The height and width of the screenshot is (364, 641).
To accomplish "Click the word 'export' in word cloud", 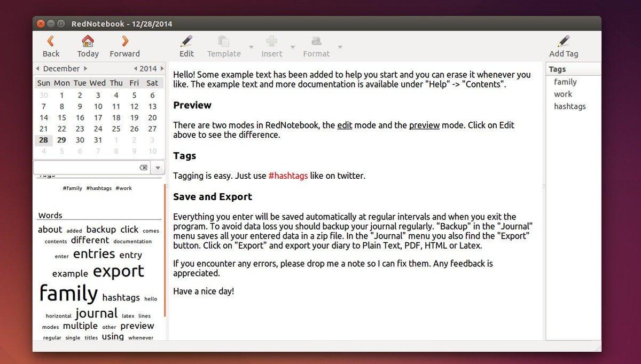I will (119, 271).
